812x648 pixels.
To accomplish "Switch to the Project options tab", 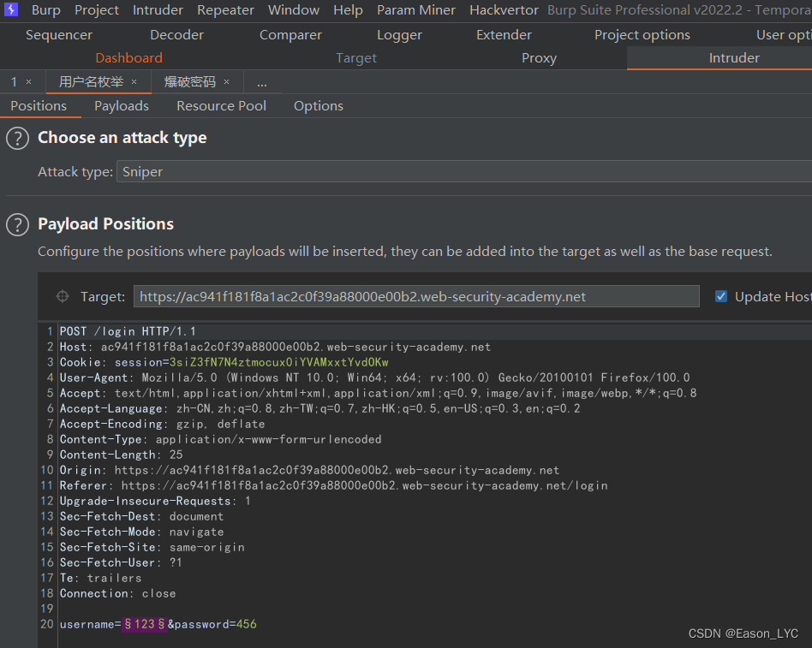I will pyautogui.click(x=642, y=35).
